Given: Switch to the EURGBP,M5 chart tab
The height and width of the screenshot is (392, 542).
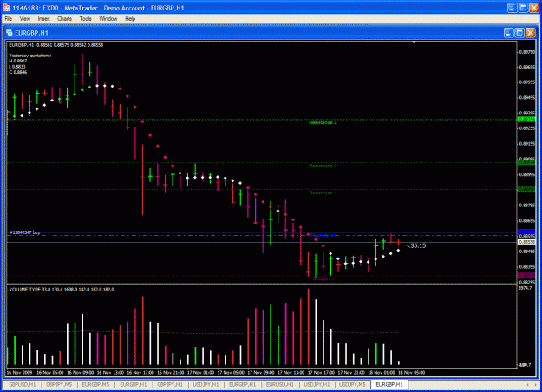Looking at the screenshot, I should point(95,384).
